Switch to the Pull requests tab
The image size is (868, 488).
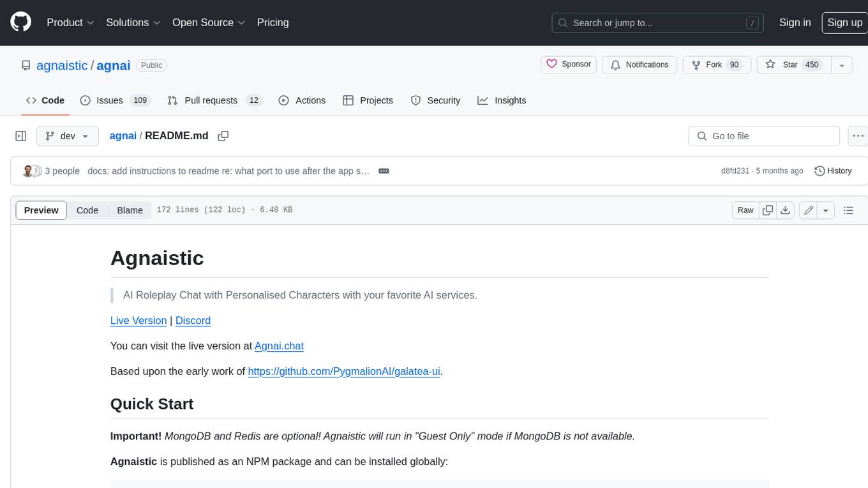click(214, 100)
